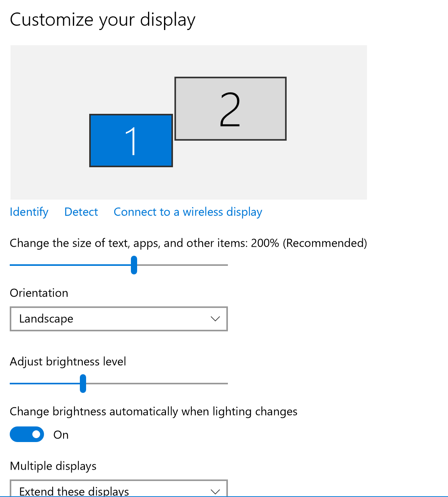Screen dimensions: 448x497
Task: Click the blue filled part of the scaling slider
Action: click(70, 265)
